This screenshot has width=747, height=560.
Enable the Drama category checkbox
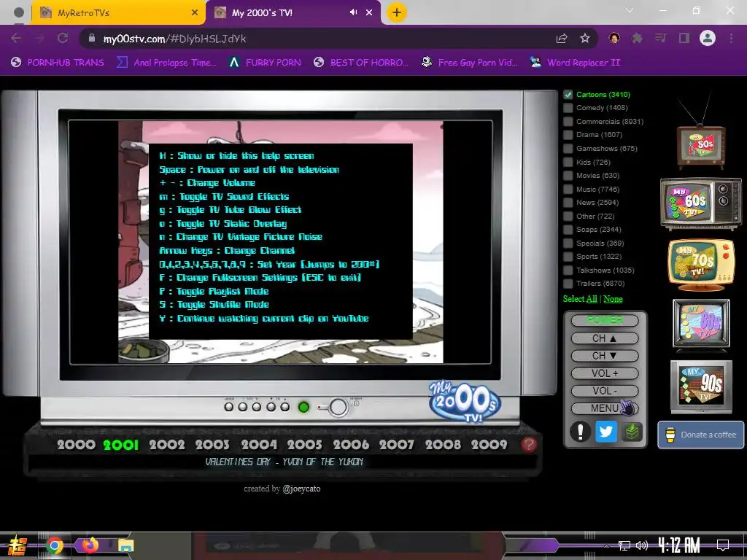tap(568, 135)
